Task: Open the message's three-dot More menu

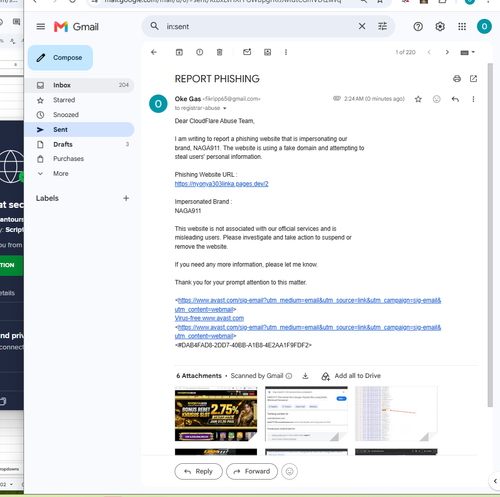Action: [x=473, y=99]
